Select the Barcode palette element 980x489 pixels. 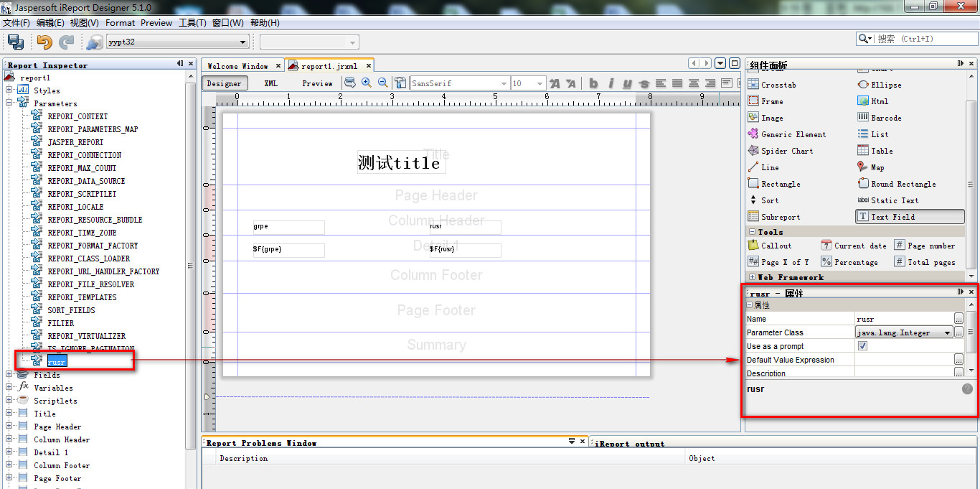click(880, 118)
